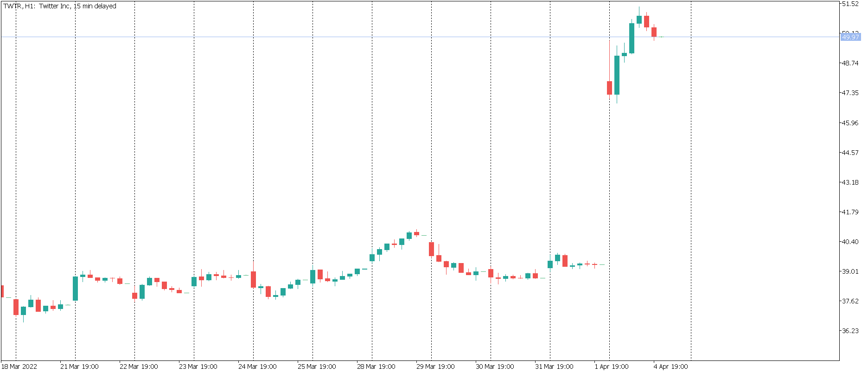Select the current price tag 49.97
Viewport: 868px width, 373px height.
coord(850,37)
